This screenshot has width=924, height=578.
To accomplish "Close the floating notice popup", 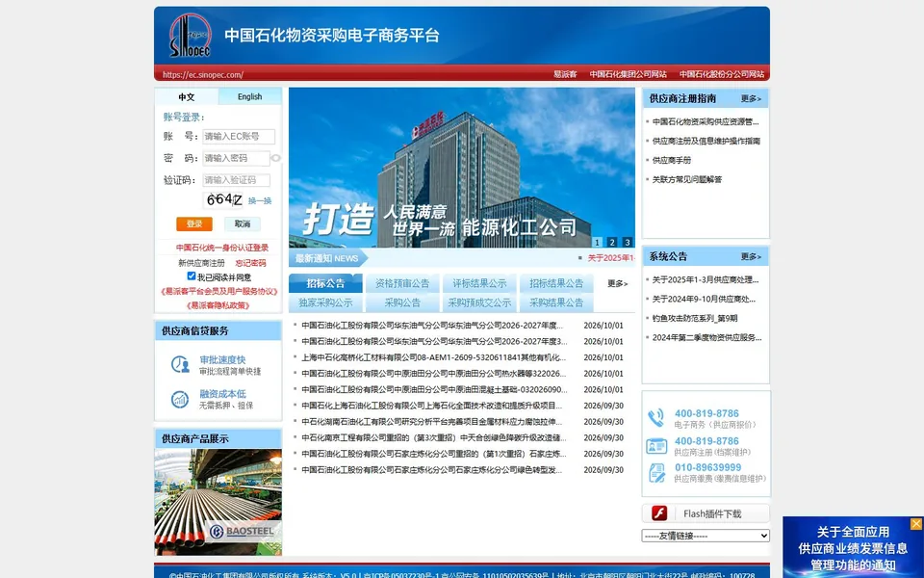I will [x=915, y=523].
